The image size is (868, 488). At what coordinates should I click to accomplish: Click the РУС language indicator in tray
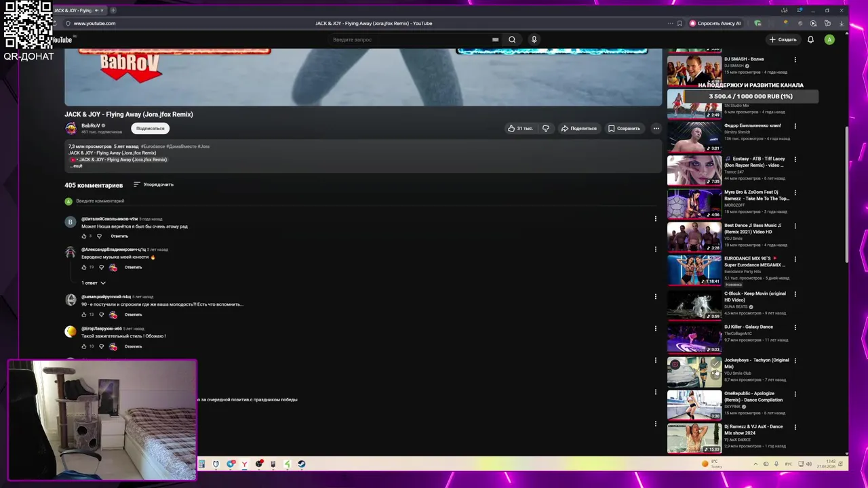coord(788,464)
